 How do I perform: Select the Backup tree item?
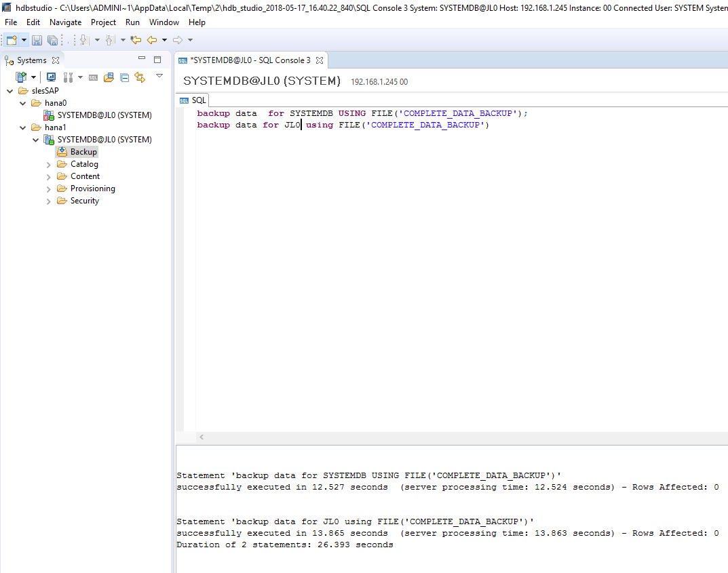(x=83, y=152)
